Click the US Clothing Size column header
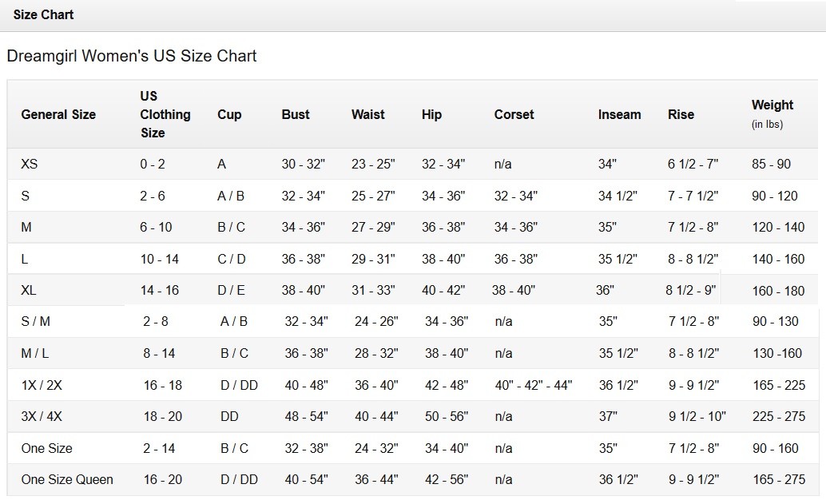This screenshot has width=826, height=504. click(x=165, y=114)
